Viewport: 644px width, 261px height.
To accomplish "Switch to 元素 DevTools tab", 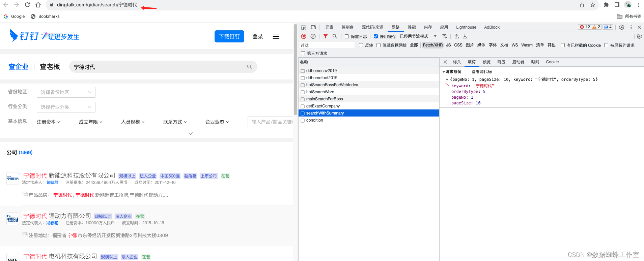I will click(329, 27).
